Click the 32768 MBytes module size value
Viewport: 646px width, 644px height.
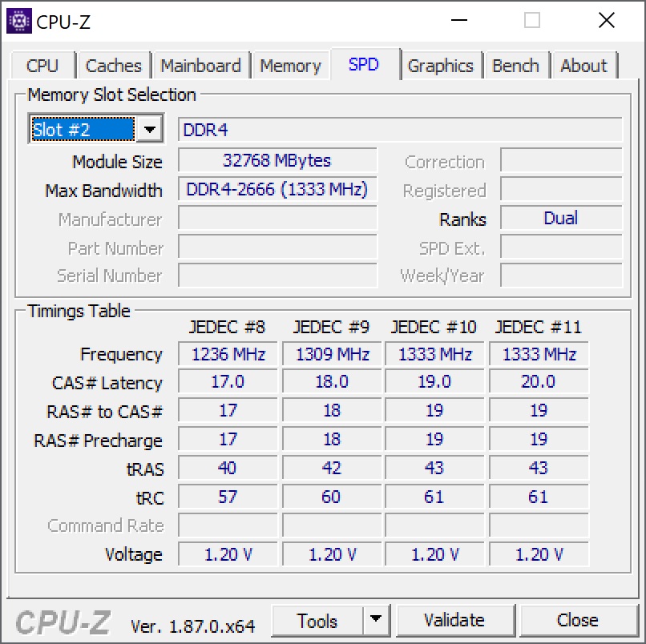(x=277, y=160)
